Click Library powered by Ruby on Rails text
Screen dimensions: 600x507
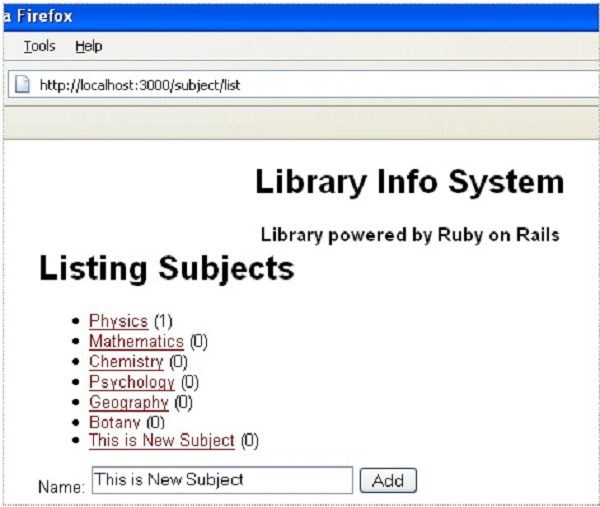[410, 235]
